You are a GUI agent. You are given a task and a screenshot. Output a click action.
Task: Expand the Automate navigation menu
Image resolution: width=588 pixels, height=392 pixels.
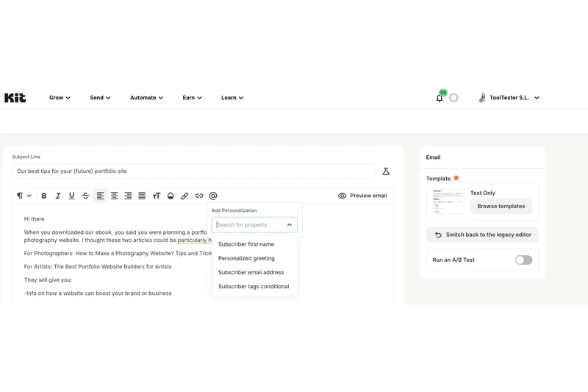[x=146, y=98]
